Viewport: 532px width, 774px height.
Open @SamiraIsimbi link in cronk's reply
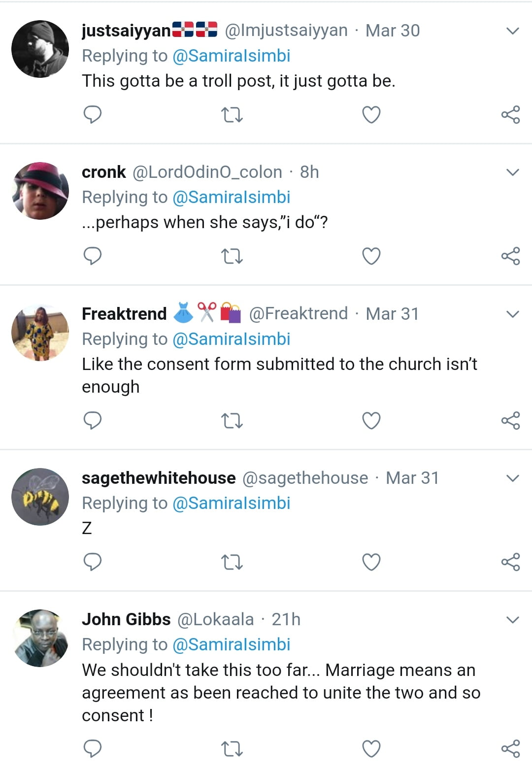click(x=231, y=197)
